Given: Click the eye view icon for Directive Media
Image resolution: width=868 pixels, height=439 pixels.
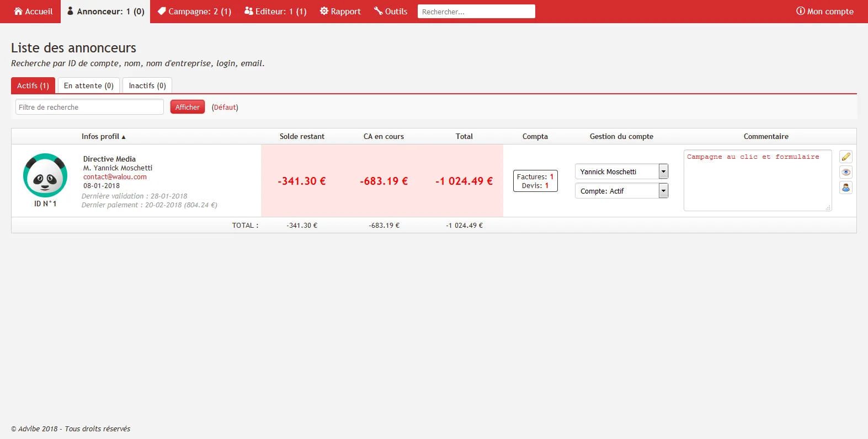Looking at the screenshot, I should pyautogui.click(x=846, y=172).
